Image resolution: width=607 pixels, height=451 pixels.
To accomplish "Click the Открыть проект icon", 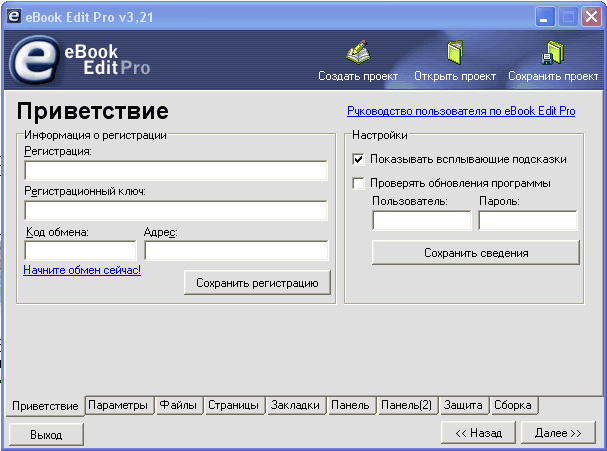I will point(455,53).
